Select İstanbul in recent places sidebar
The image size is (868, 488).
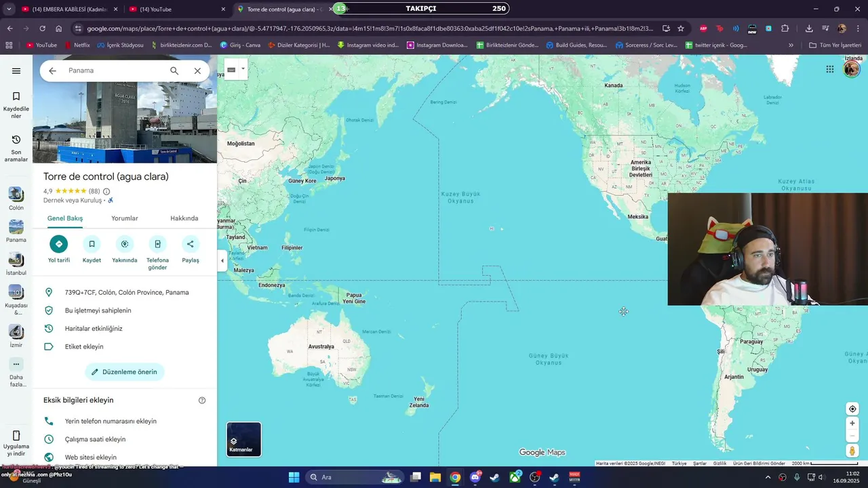click(16, 264)
